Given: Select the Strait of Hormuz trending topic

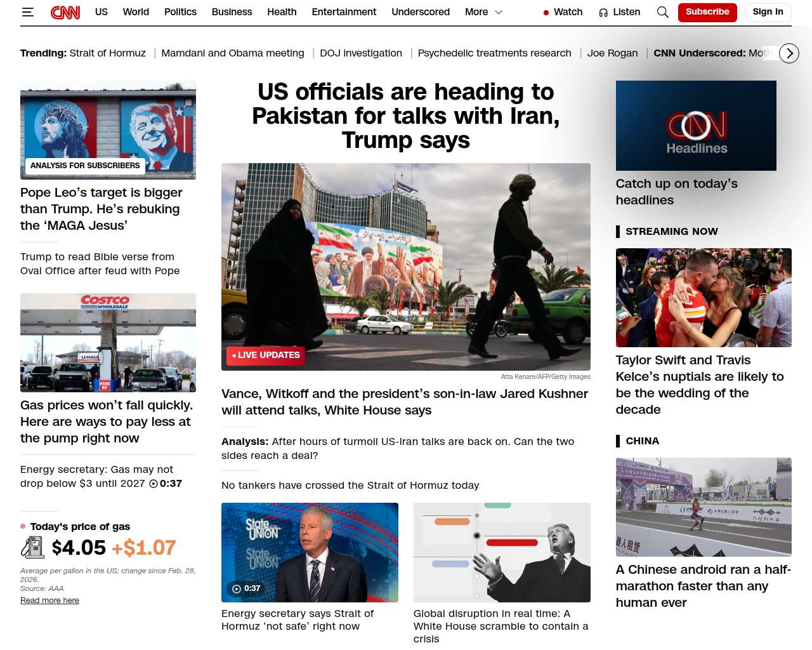Looking at the screenshot, I should [107, 53].
